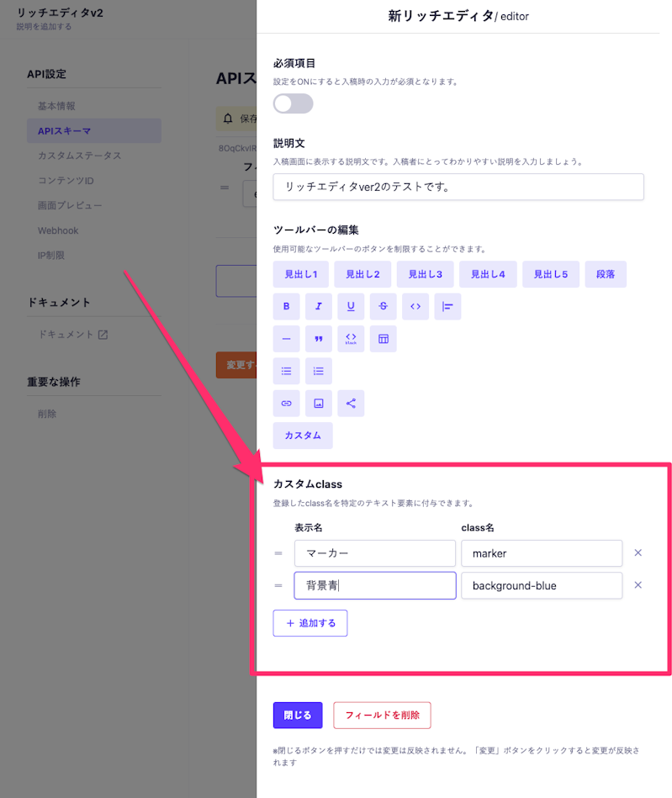The width and height of the screenshot is (672, 798).
Task: Toggle the カスタム toolbar button
Action: [303, 436]
